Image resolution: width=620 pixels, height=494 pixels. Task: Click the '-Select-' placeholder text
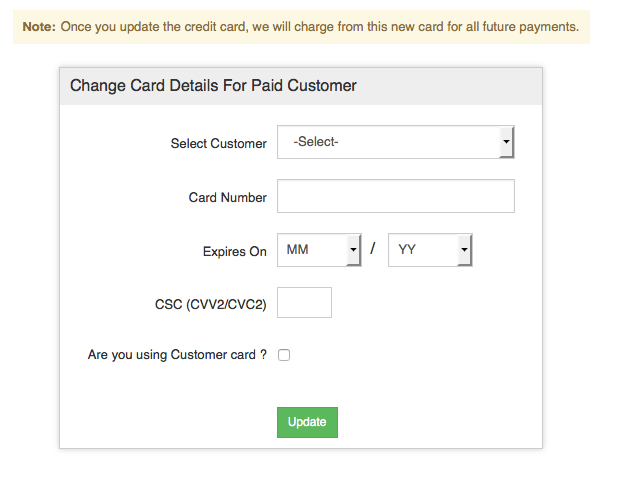coord(316,142)
